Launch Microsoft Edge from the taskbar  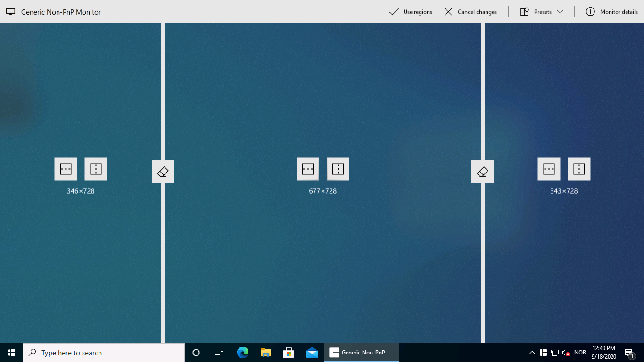coord(242,352)
